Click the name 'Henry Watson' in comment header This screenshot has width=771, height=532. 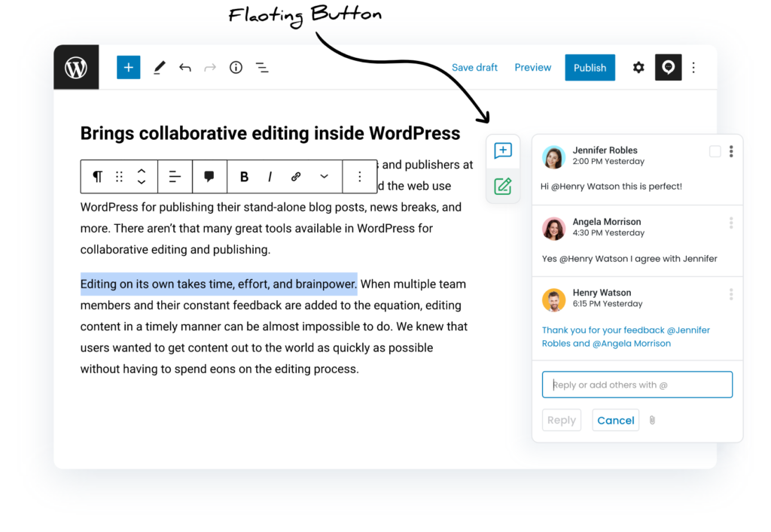pos(602,293)
